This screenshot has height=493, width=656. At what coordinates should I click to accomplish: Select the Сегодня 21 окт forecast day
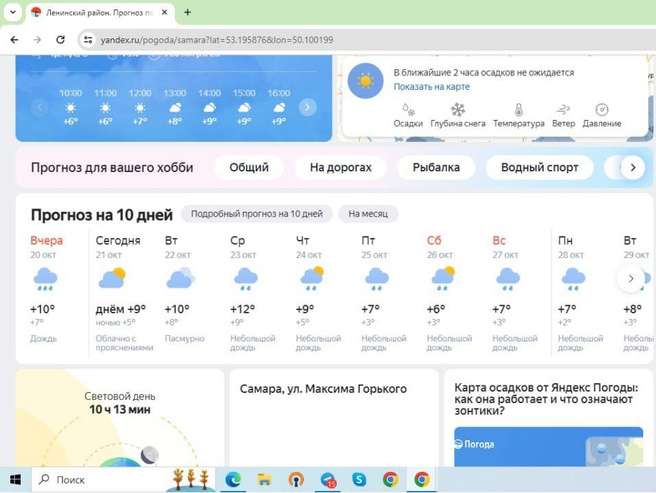124,293
